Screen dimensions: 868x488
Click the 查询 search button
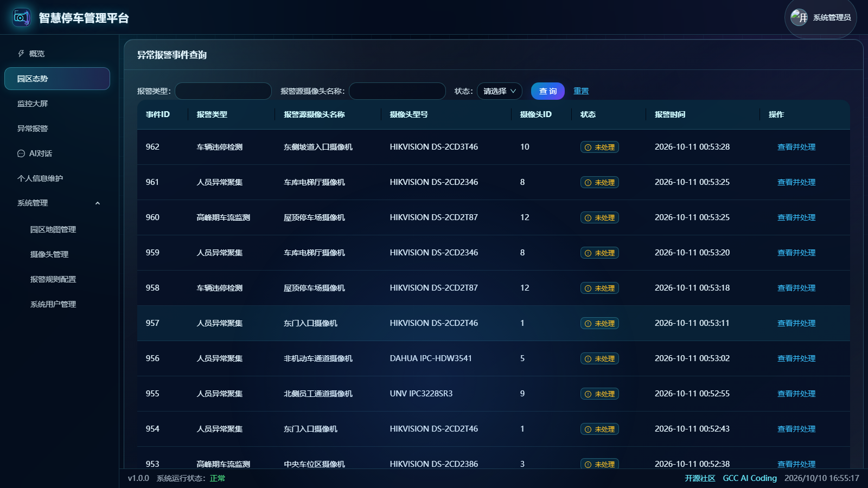pos(548,91)
